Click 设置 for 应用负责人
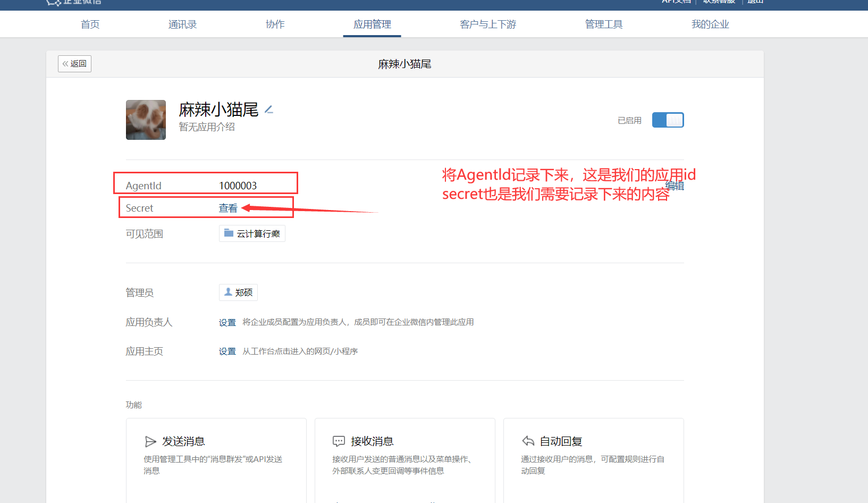 [227, 322]
